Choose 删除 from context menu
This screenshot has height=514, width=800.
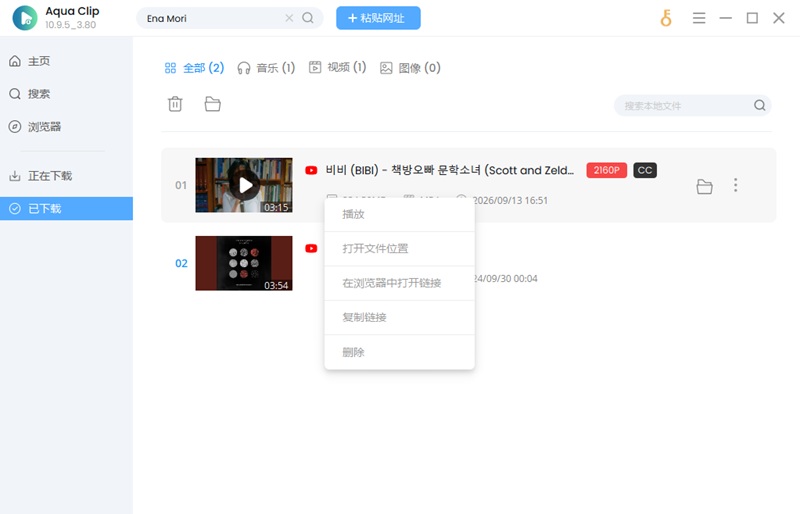point(399,352)
